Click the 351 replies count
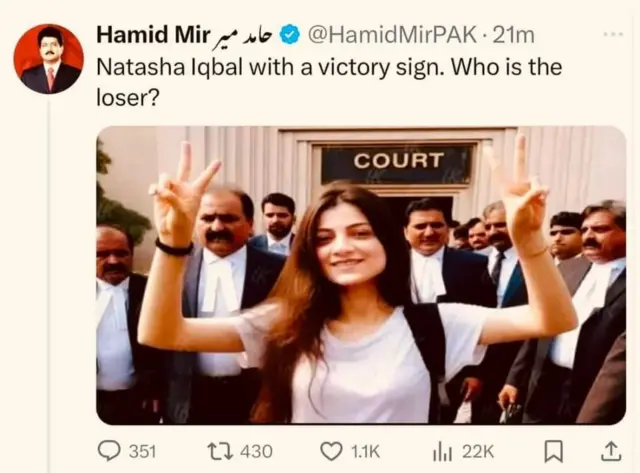Screen dimensions: 640x473 (x=143, y=452)
